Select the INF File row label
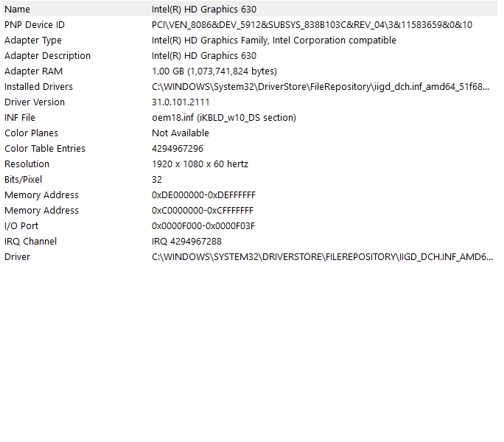504x442 pixels. [20, 117]
